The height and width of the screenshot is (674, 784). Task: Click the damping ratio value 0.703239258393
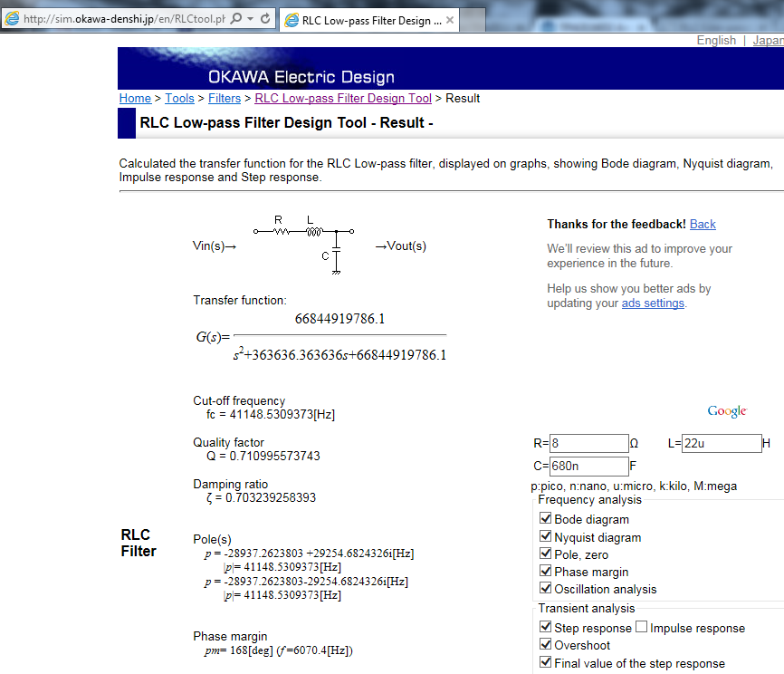[x=271, y=498]
